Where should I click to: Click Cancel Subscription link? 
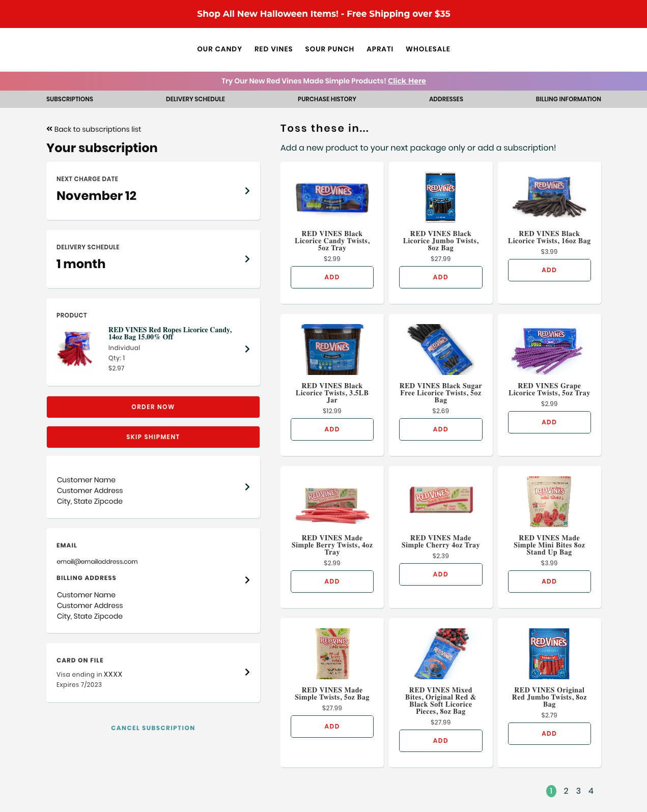(x=153, y=728)
